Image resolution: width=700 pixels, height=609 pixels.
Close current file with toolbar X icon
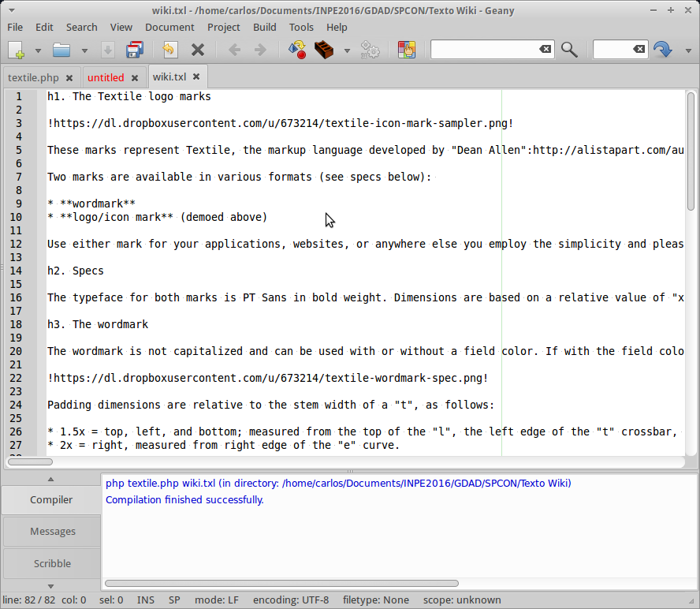pos(198,50)
